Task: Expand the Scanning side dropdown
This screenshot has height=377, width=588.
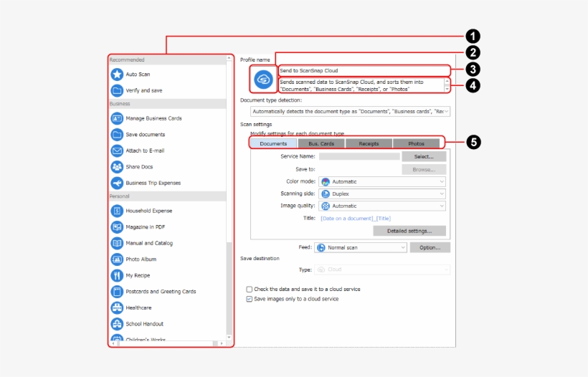Action: [382, 194]
